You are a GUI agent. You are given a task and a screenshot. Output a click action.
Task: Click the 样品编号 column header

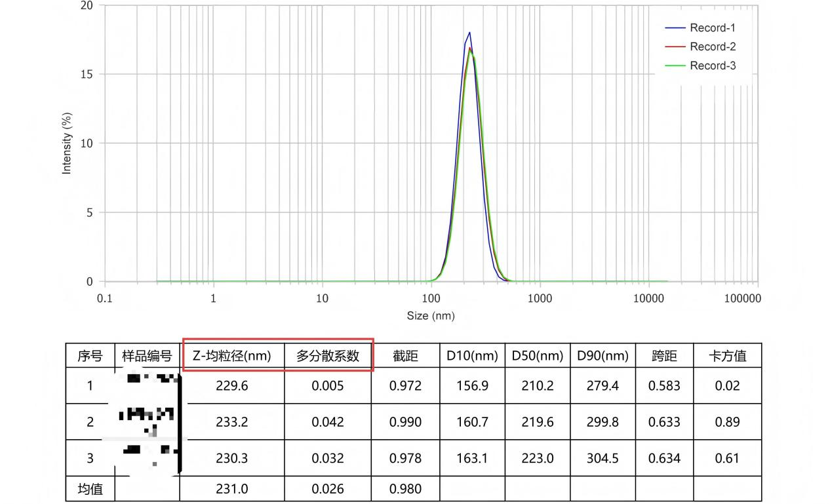(147, 356)
